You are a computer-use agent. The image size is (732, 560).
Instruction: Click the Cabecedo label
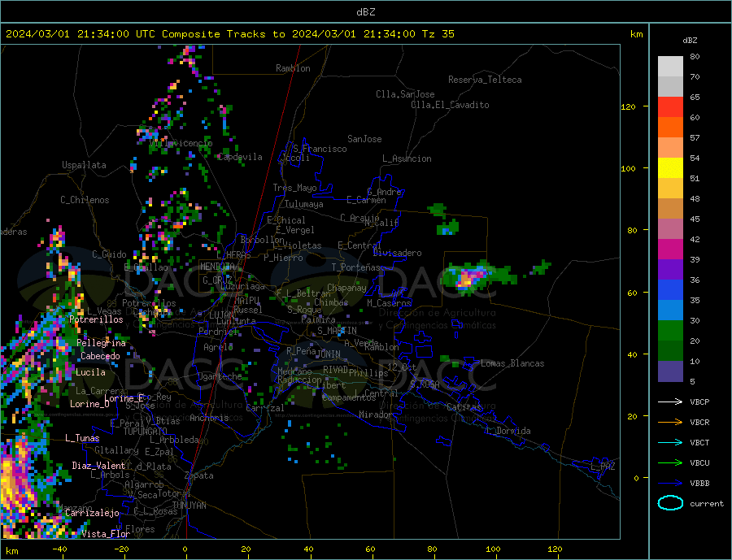[100, 356]
